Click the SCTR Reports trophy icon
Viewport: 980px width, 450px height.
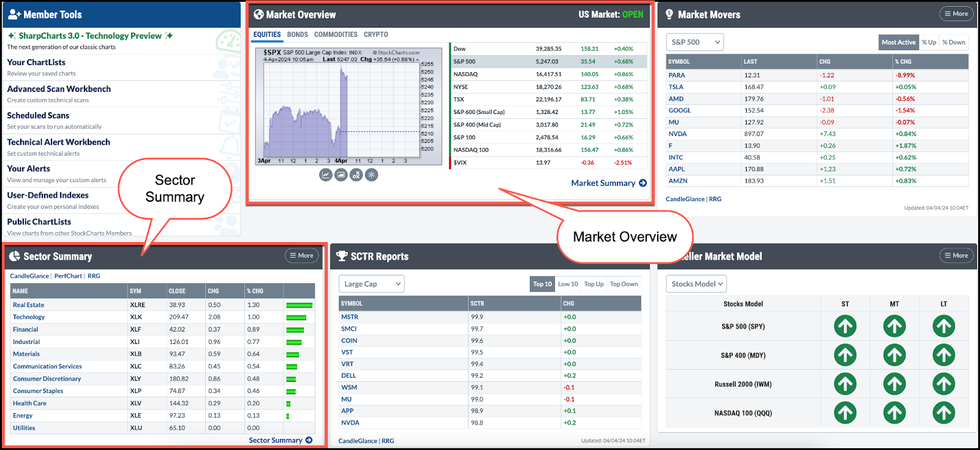tap(342, 256)
